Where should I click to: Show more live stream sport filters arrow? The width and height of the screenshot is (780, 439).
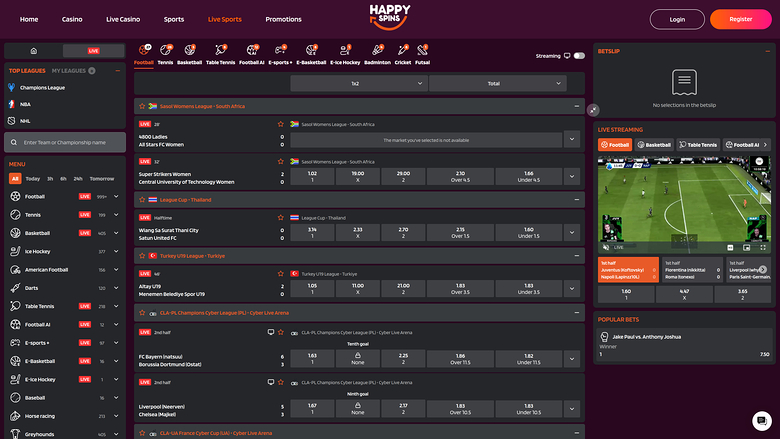(x=765, y=145)
